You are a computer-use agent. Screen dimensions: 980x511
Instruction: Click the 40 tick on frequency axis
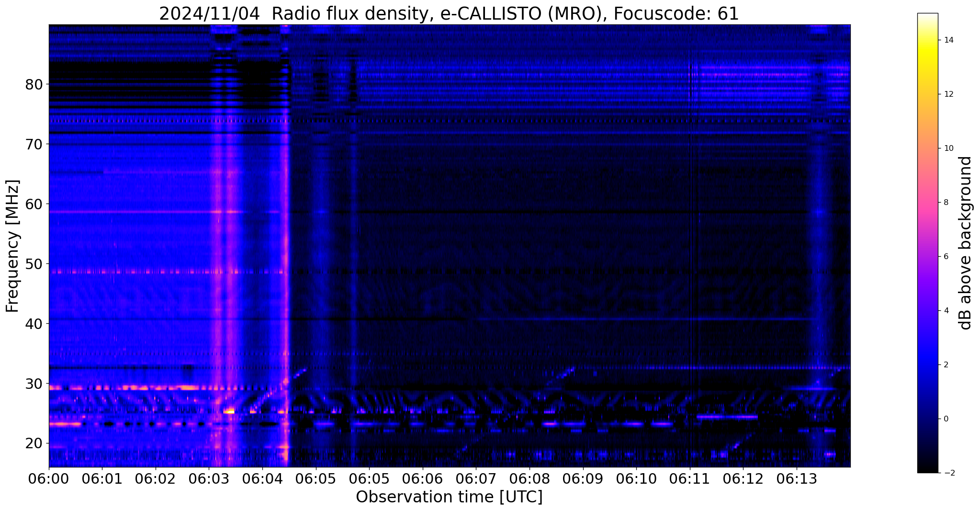34,324
